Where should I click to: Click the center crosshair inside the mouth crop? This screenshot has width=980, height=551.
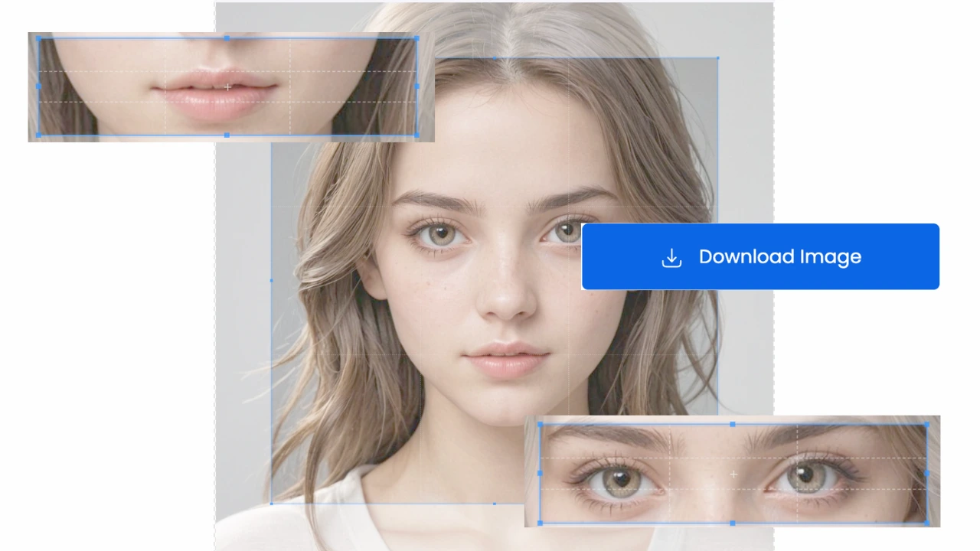click(227, 87)
